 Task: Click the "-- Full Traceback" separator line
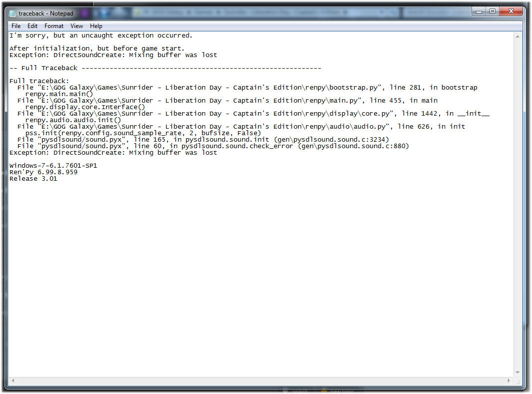pyautogui.click(x=165, y=68)
